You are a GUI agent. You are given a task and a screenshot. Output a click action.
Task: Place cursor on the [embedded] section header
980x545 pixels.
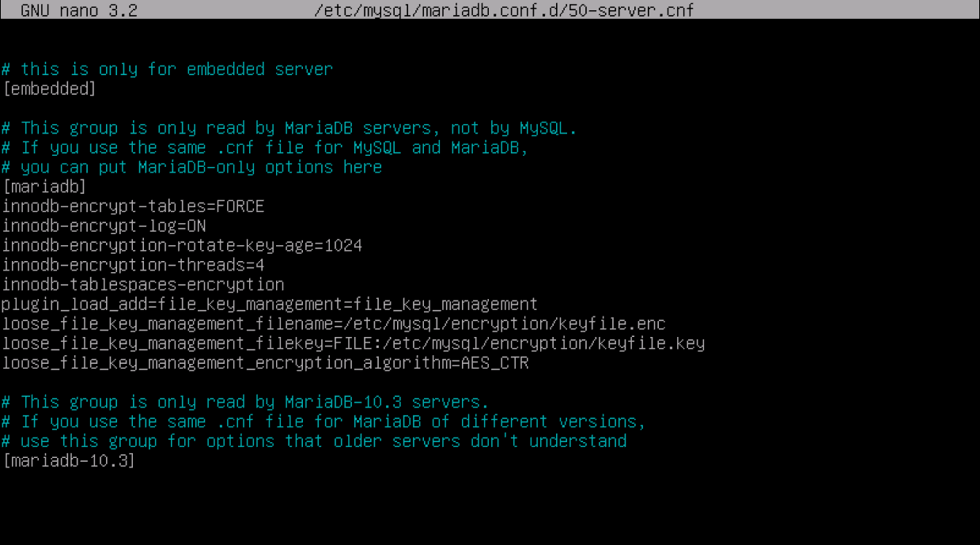click(49, 89)
